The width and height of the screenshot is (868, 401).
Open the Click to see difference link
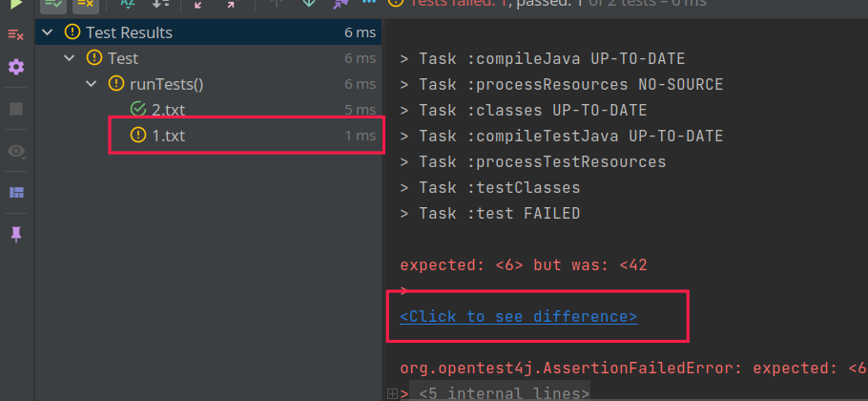(x=518, y=317)
